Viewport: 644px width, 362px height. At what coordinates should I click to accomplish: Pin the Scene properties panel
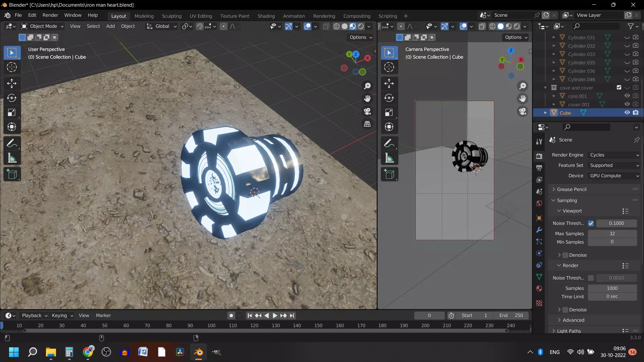(x=636, y=140)
